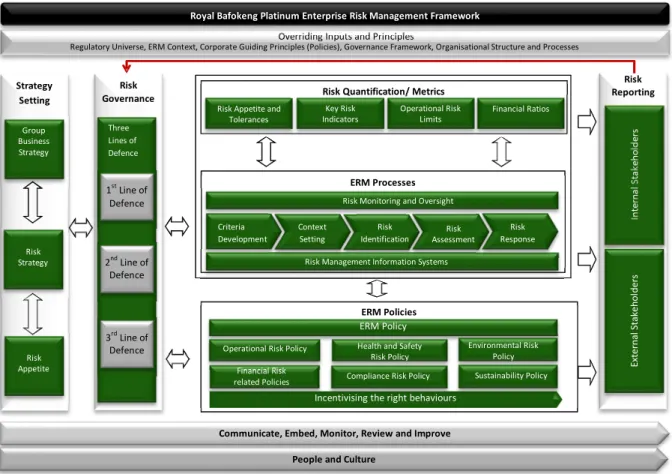Click vertical arrow below Financial Ratios
Screen dimensions: 672x474
pos(501,151)
